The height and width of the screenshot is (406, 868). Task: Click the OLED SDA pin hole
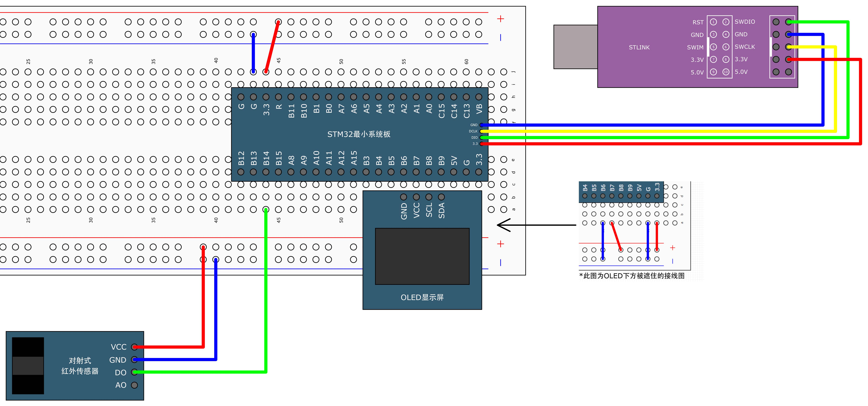click(441, 197)
